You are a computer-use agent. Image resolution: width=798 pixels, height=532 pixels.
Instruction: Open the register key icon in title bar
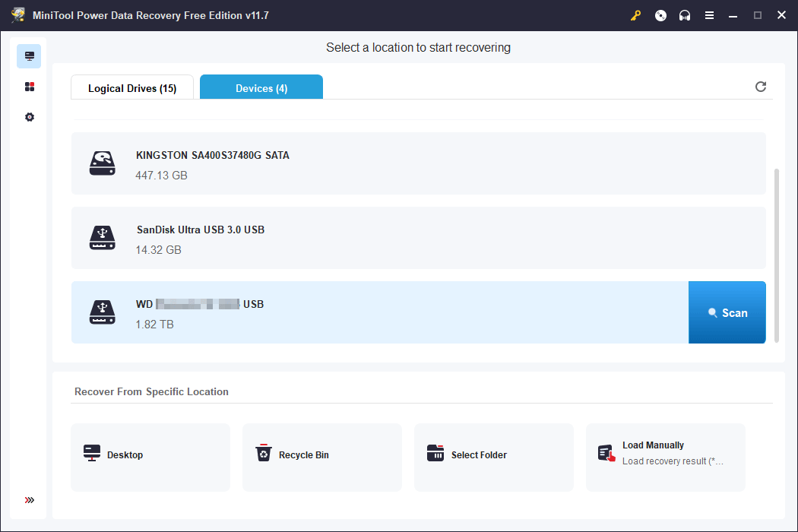click(x=635, y=16)
